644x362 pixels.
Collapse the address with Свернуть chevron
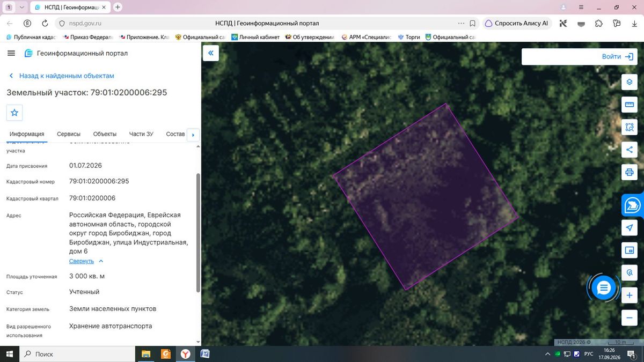click(x=86, y=261)
